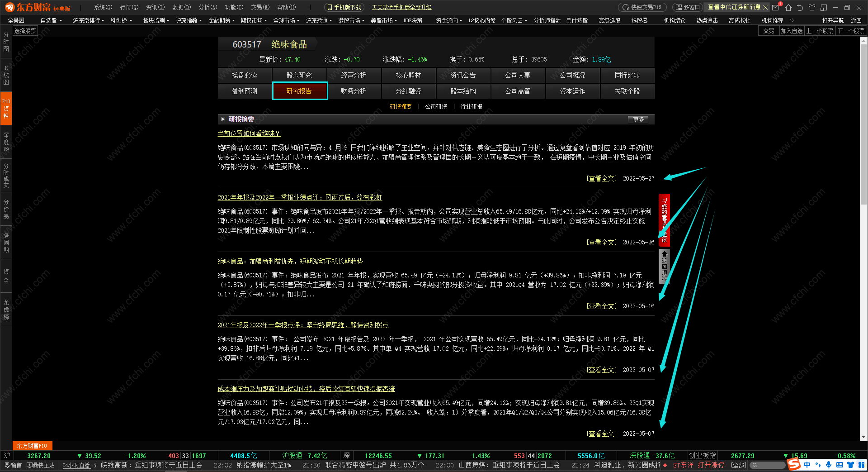This screenshot has height=472, width=868.
Task: Open 深度F9 in left sidebar
Action: [6, 142]
